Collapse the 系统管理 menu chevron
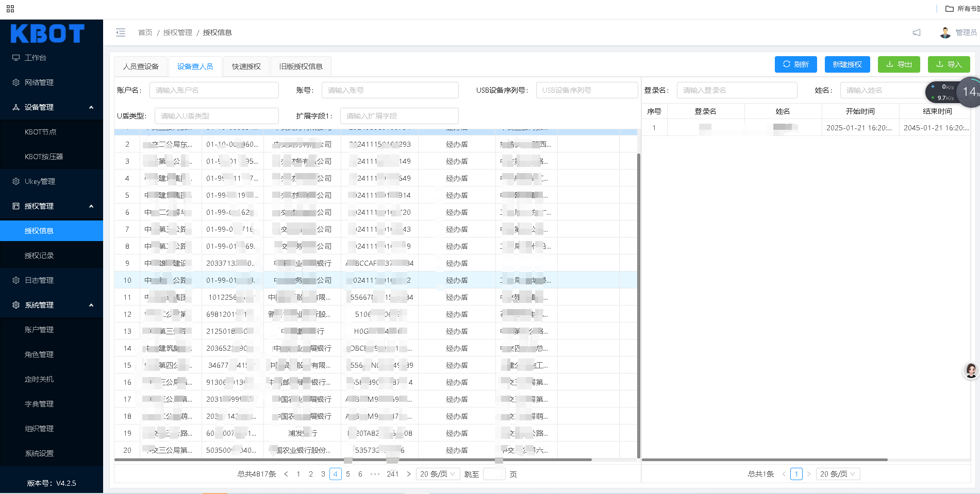 (x=91, y=305)
